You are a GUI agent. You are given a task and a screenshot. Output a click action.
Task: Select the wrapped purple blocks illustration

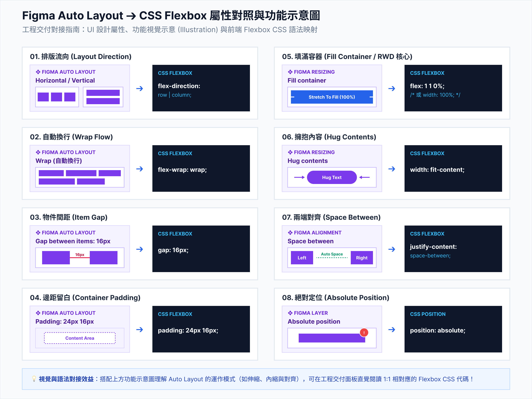pos(80,177)
